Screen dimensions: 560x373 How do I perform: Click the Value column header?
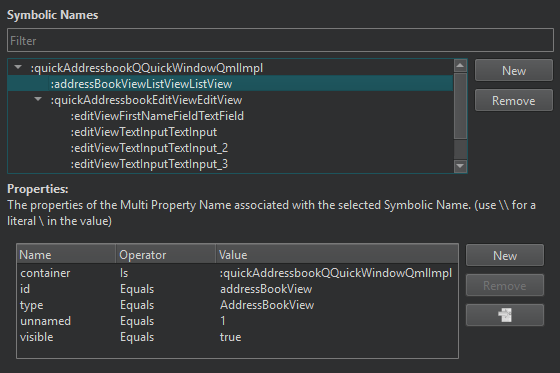pyautogui.click(x=337, y=255)
